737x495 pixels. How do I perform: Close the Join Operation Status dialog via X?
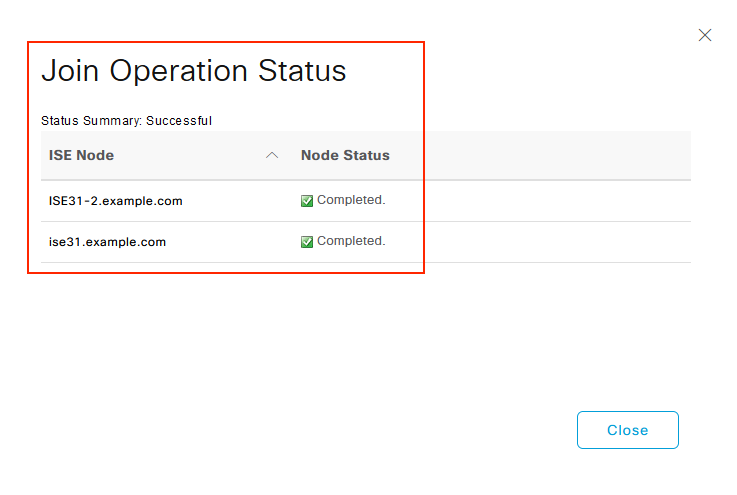click(705, 35)
